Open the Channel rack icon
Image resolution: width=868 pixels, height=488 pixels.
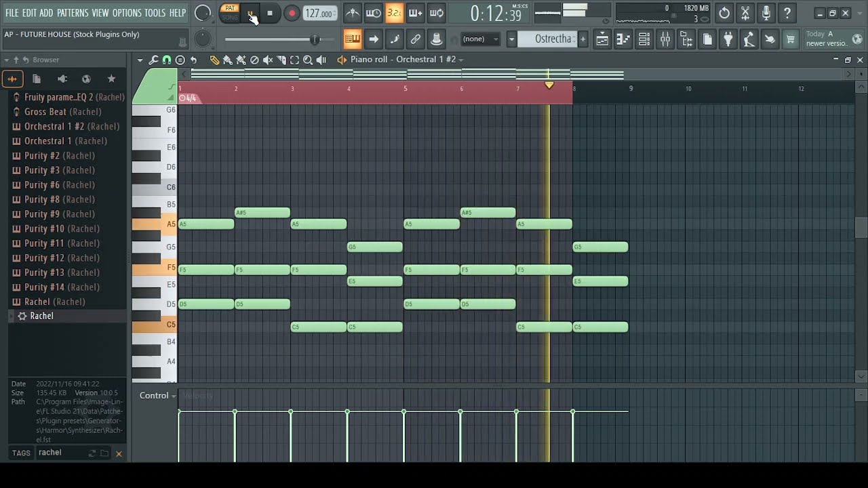tap(644, 39)
